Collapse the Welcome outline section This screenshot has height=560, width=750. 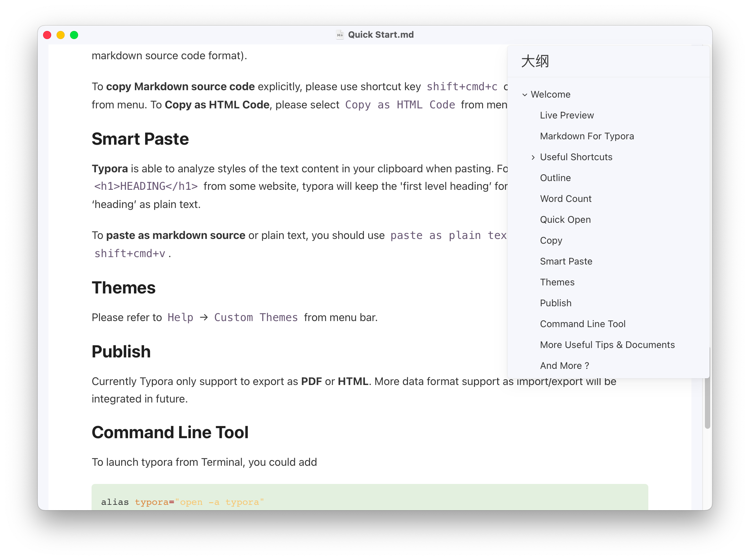(524, 95)
